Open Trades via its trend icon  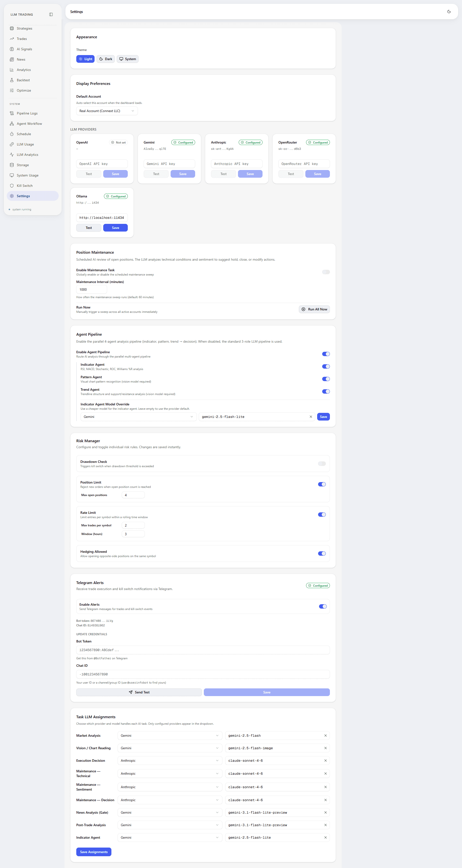(12, 39)
